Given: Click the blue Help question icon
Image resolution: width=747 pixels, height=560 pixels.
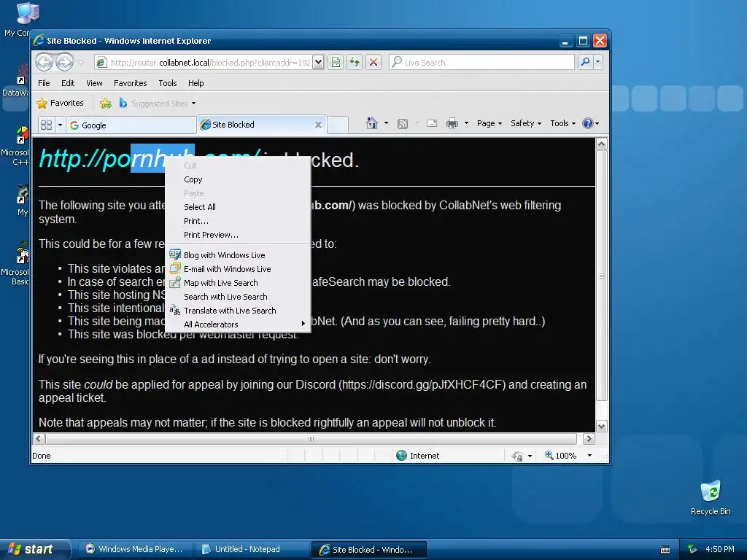Looking at the screenshot, I should (588, 123).
